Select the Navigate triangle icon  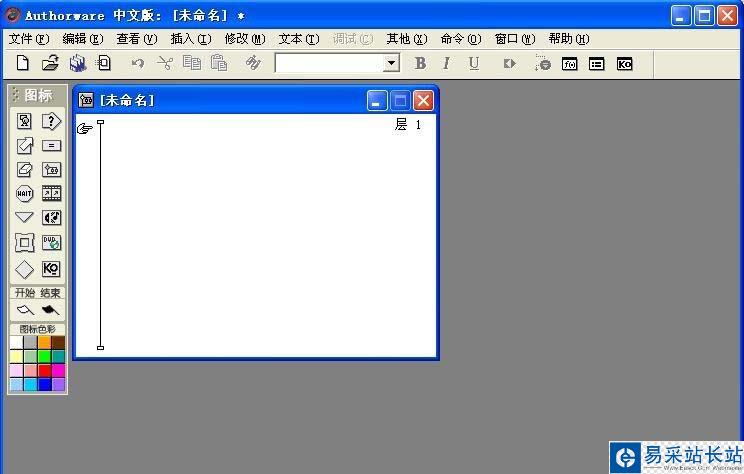[x=24, y=217]
